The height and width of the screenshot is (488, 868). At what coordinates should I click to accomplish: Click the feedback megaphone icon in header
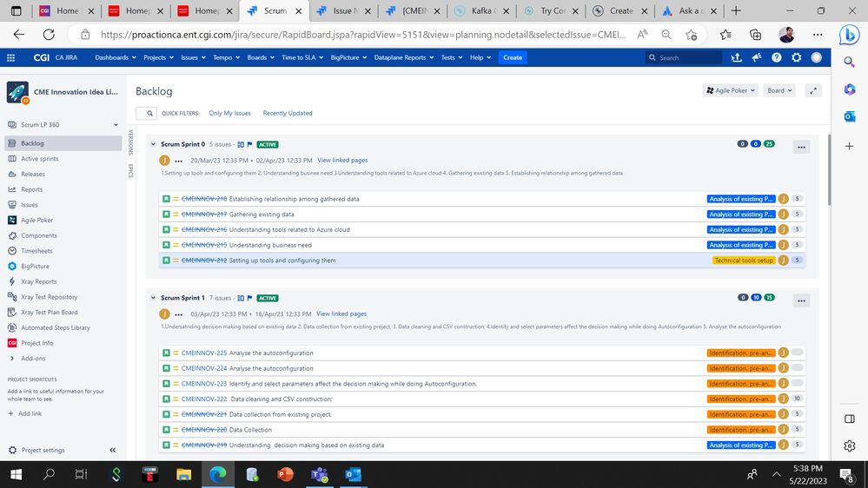point(757,57)
